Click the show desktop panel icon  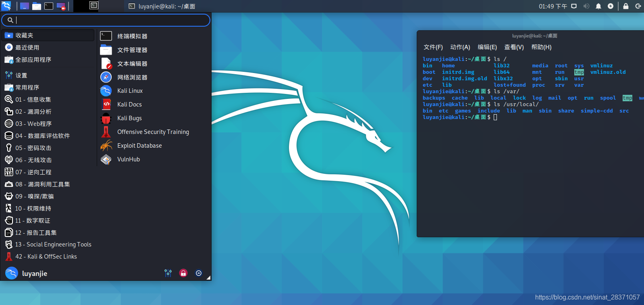point(25,6)
